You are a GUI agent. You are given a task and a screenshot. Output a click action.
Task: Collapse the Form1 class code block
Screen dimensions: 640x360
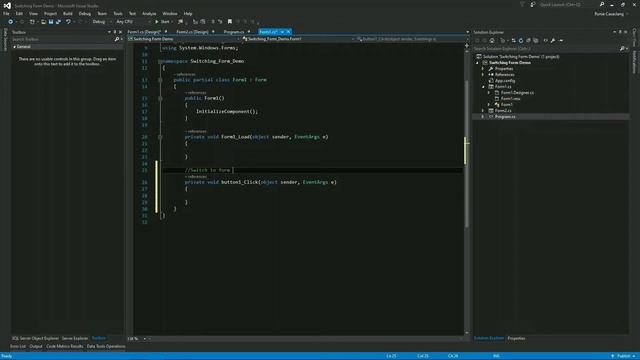click(160, 80)
